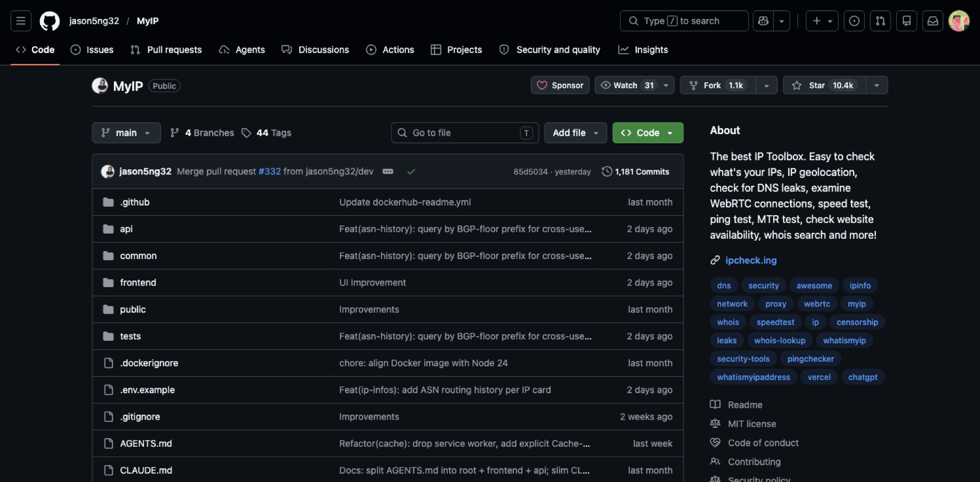Expand the Fork options dropdown arrow
Screen dimensions: 980x482
coord(766,85)
